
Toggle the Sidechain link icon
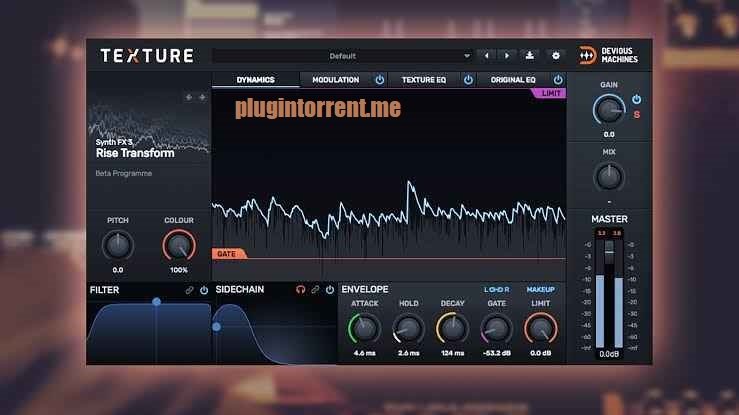pyautogui.click(x=315, y=290)
